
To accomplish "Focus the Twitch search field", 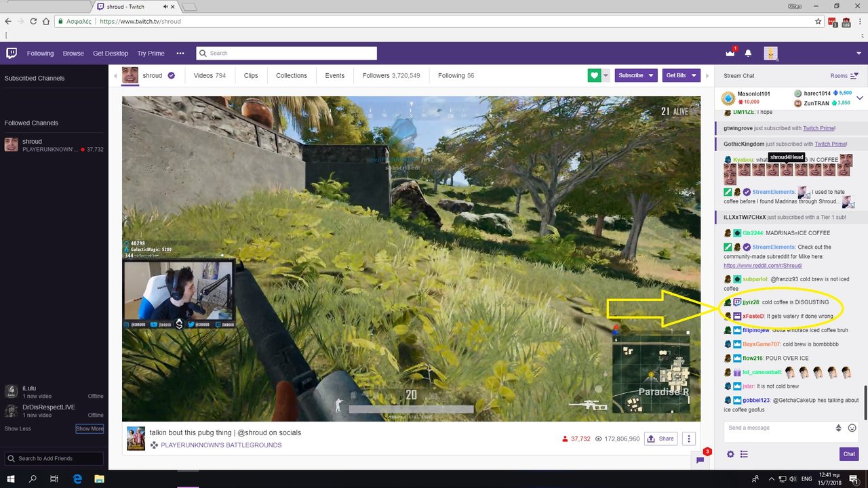I will (286, 54).
